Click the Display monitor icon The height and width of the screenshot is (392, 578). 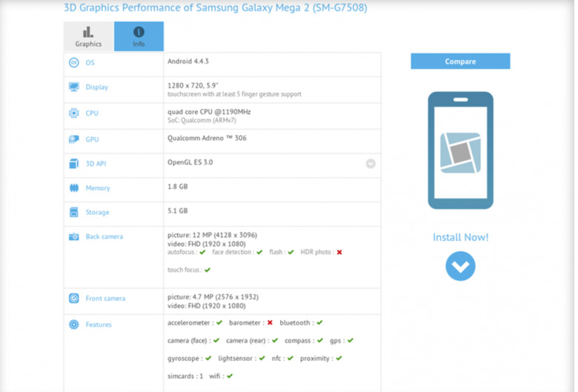73,87
